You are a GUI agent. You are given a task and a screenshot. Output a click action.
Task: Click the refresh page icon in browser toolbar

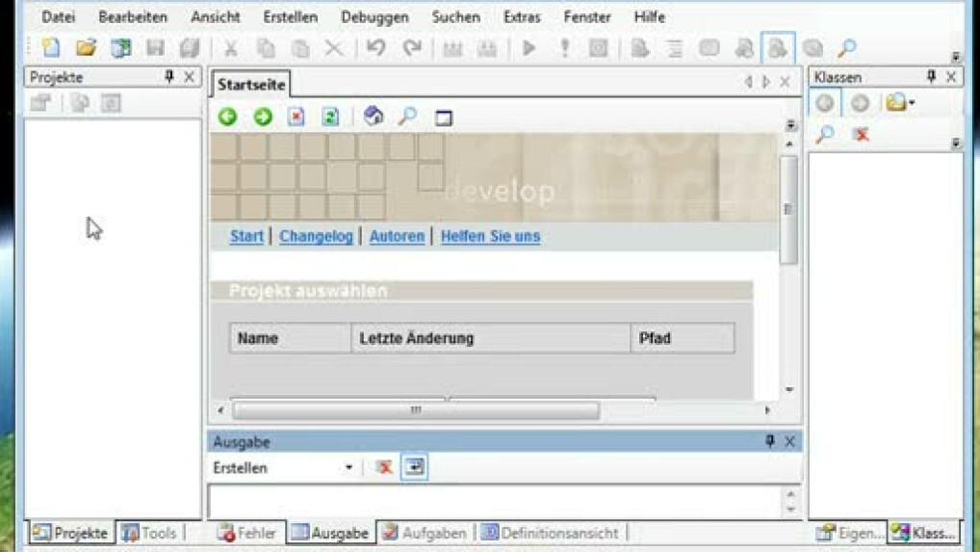pyautogui.click(x=330, y=117)
